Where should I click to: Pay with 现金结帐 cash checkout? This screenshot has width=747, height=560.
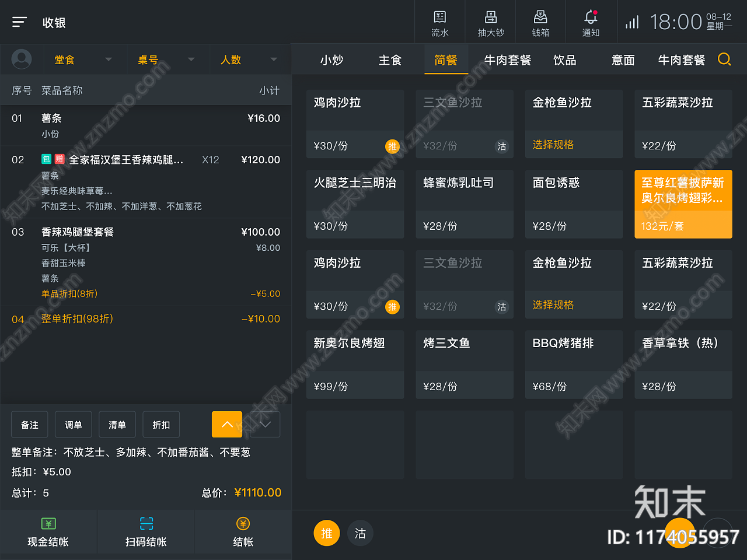(48, 532)
